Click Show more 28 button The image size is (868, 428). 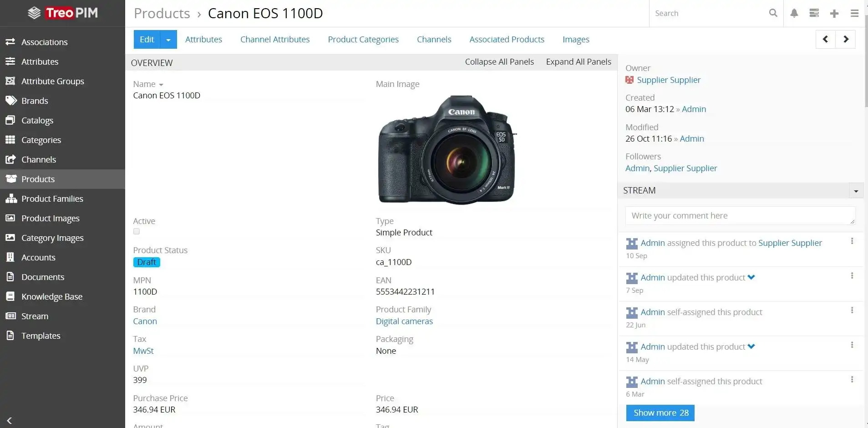point(660,413)
